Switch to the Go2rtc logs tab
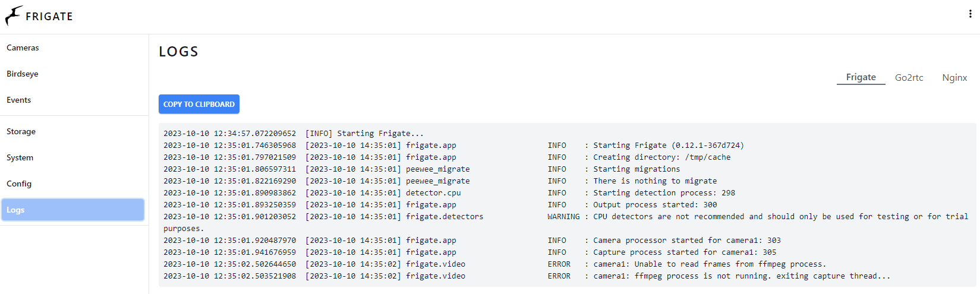 point(909,78)
